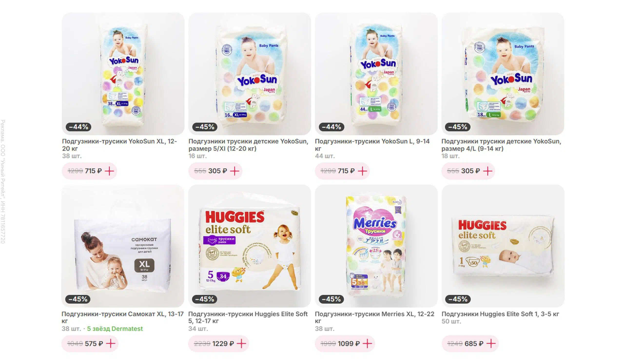
Task: Open YokoSun XL 38-pack product image
Action: tap(123, 74)
